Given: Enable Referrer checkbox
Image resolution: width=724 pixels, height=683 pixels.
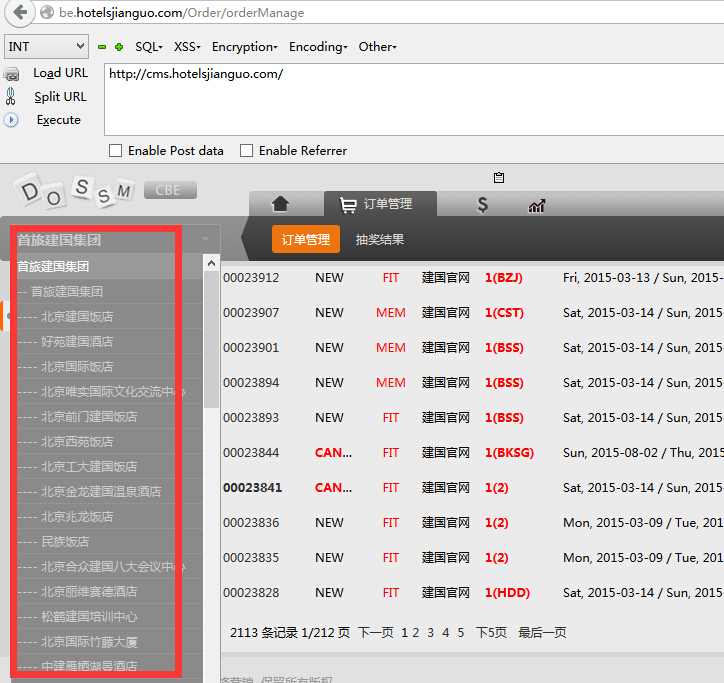Looking at the screenshot, I should click(246, 151).
